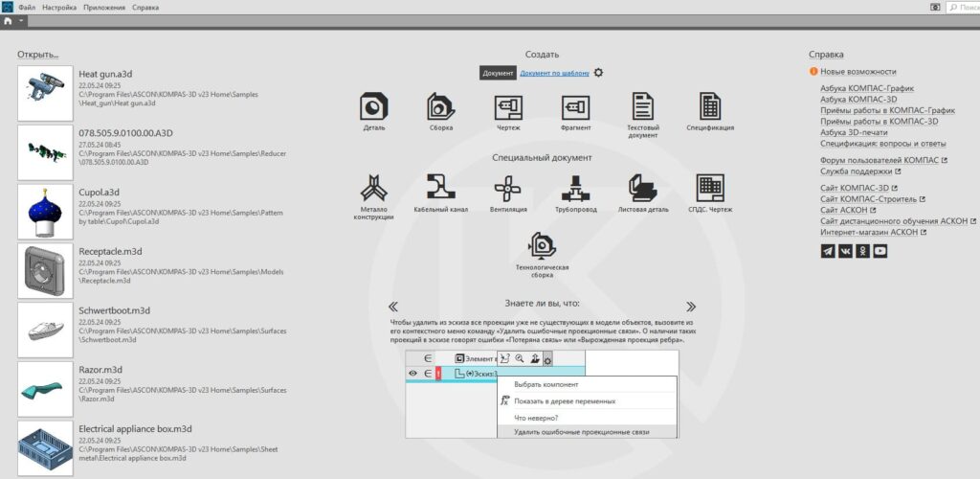
Task: Click the home icon in the tab bar
Action: coord(8,21)
